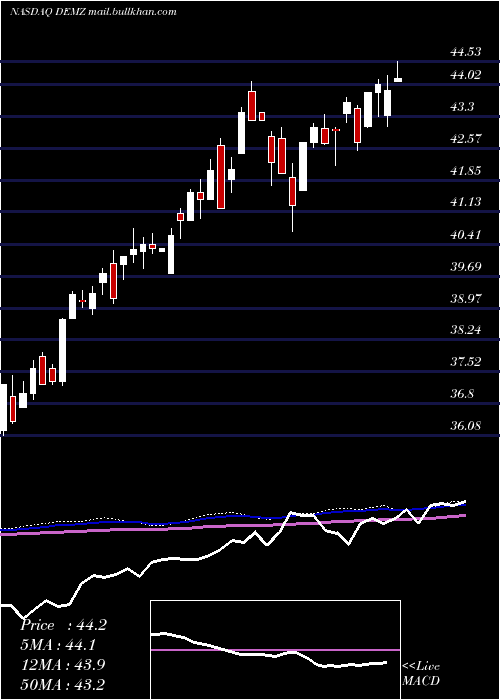Click the <<Live MACD label

pos(421,673)
